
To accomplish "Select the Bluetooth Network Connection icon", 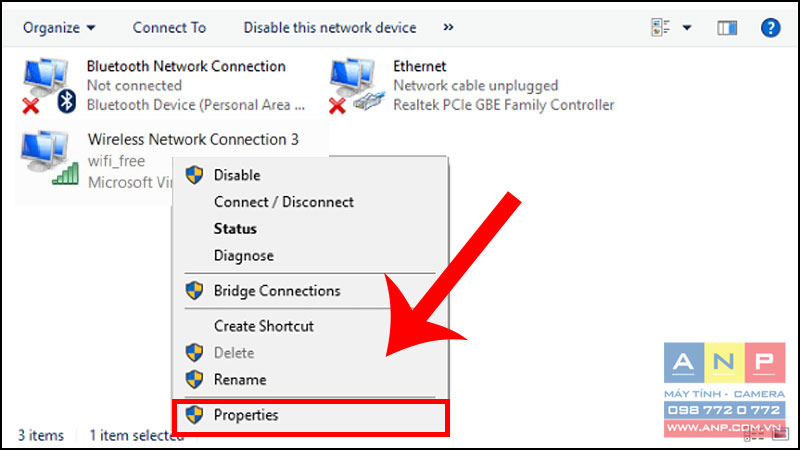I will (x=49, y=85).
